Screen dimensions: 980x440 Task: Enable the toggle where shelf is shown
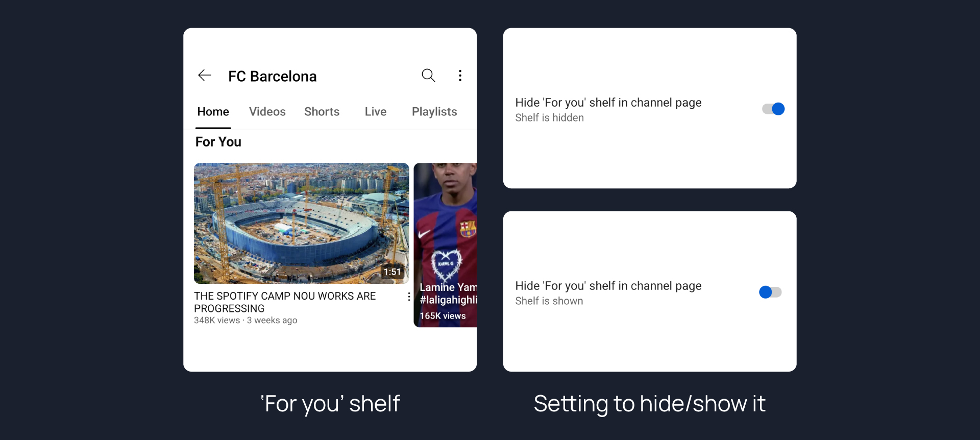(x=770, y=292)
